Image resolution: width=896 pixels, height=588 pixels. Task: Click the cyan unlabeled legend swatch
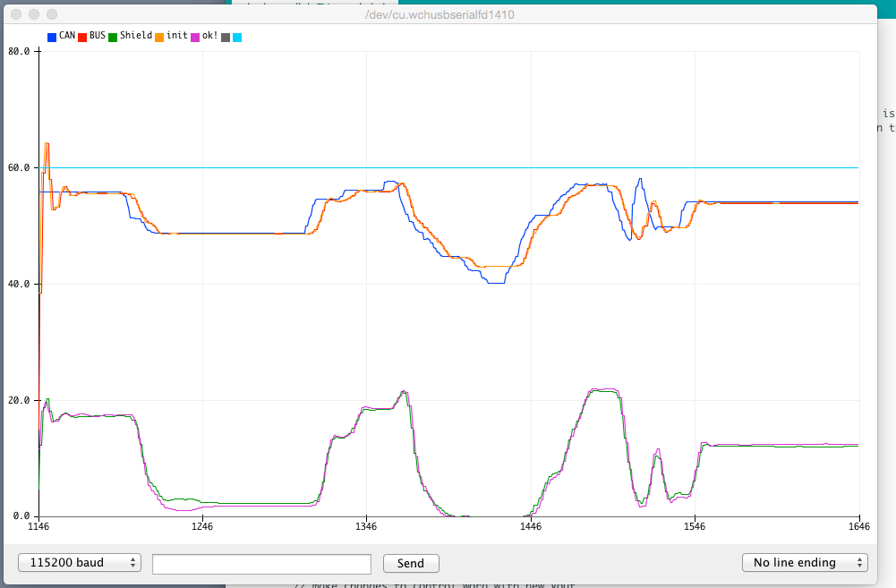point(237,37)
